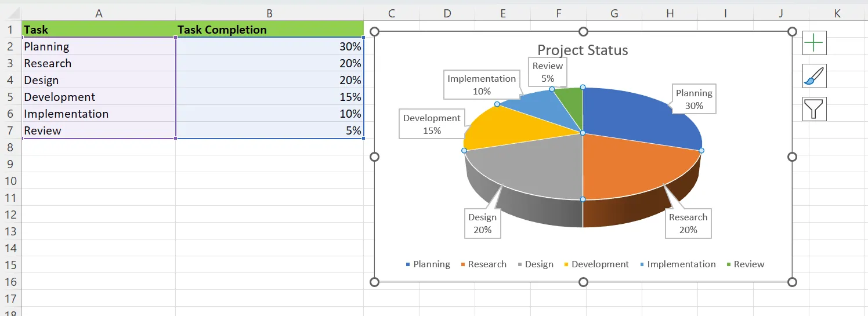Click the Planning legend entry
Image resolution: width=868 pixels, height=316 pixels.
[428, 264]
